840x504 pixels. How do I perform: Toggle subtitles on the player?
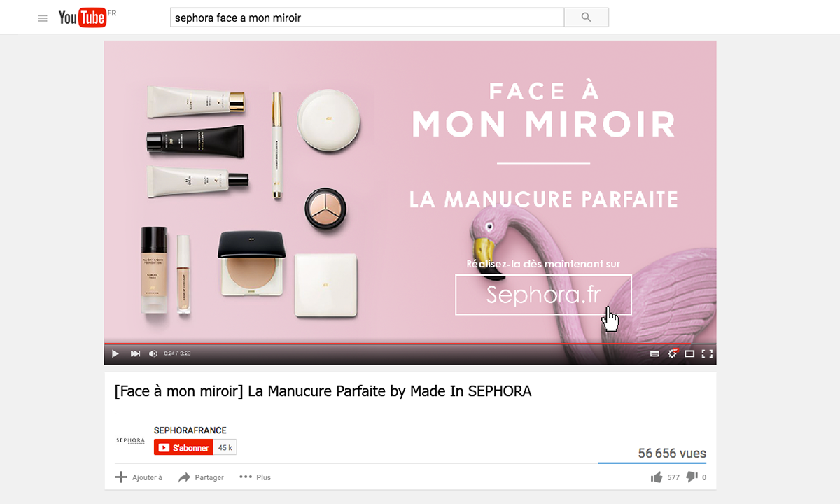655,354
